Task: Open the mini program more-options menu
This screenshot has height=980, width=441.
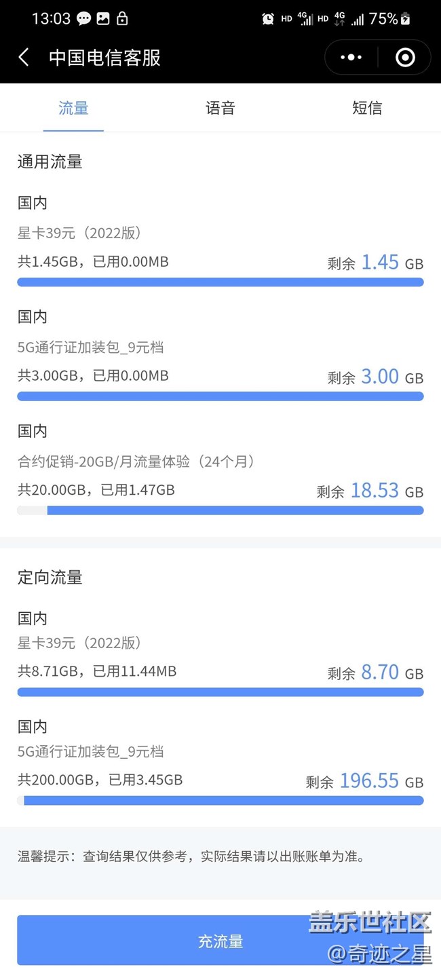Action: (351, 57)
